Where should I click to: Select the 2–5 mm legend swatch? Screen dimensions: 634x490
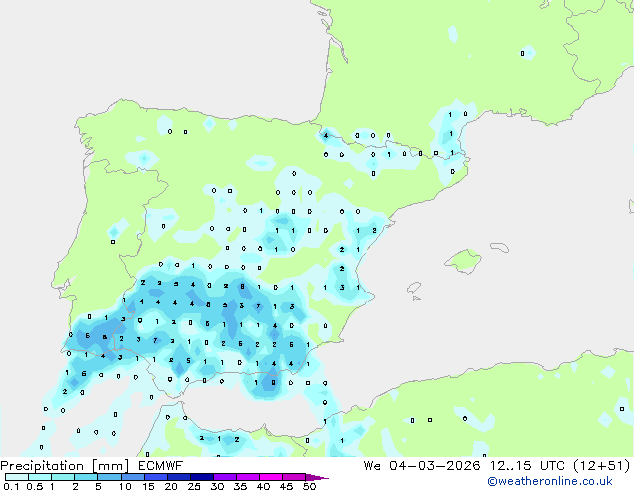(x=86, y=477)
